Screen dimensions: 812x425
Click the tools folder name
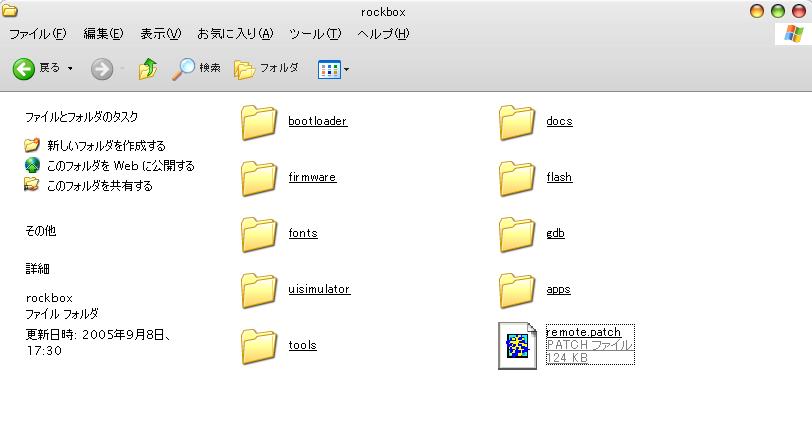tap(302, 345)
